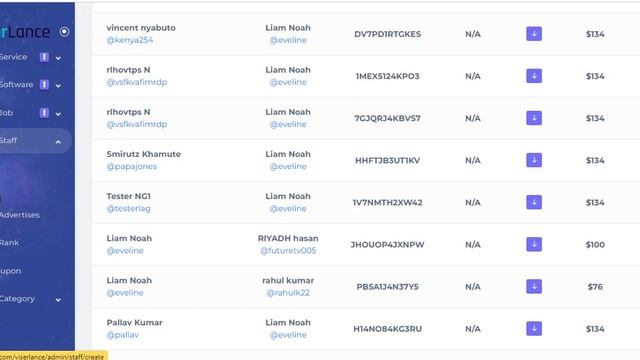Click download icon in JHOUOP4JXNPW row
This screenshot has width=640, height=360.
534,244
